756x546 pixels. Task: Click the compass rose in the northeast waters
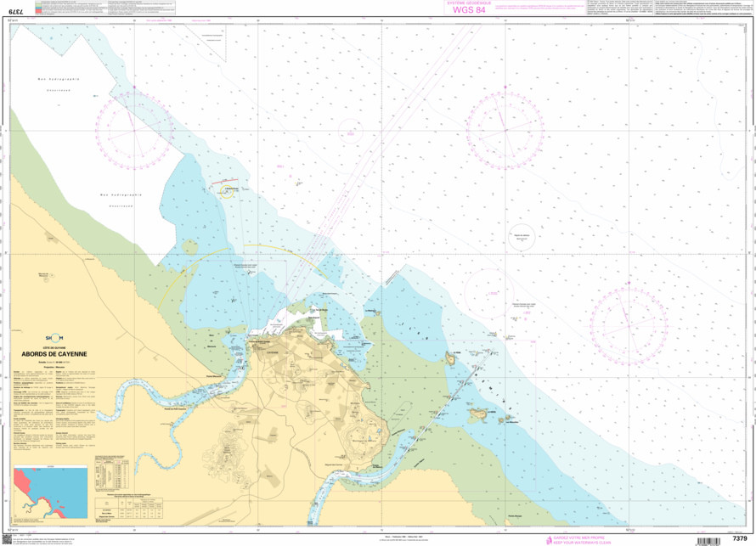tap(505, 130)
